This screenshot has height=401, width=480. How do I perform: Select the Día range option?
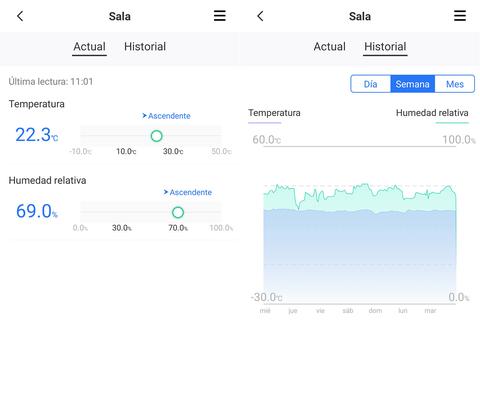tap(370, 84)
